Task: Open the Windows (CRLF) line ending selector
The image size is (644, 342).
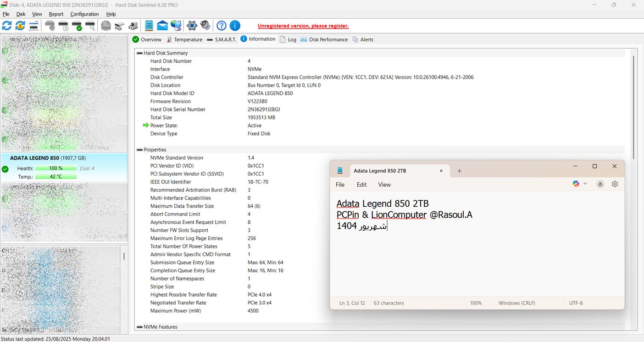Action: (517, 303)
